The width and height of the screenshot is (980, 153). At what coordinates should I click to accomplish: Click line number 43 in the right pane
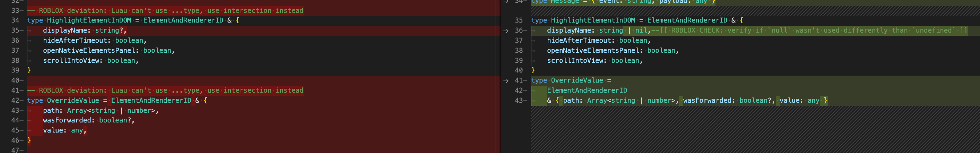[x=519, y=101]
